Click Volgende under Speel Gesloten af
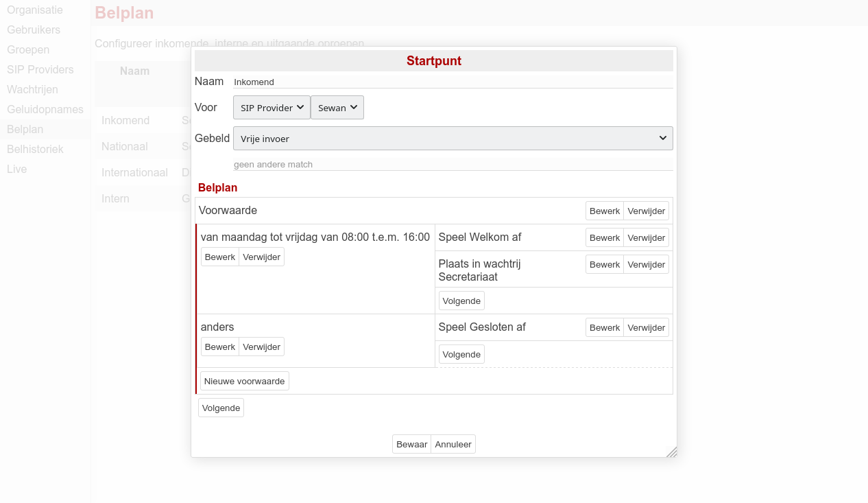 461,354
